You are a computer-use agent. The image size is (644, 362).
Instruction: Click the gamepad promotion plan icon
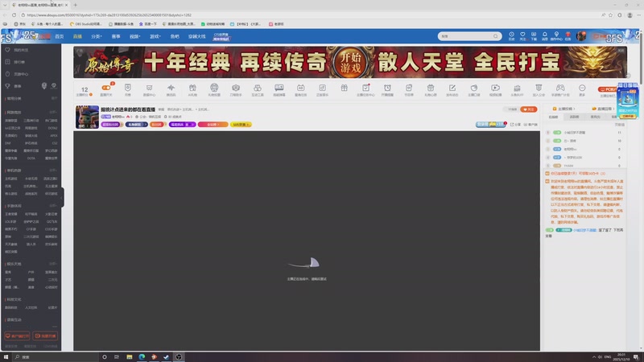tap(560, 88)
